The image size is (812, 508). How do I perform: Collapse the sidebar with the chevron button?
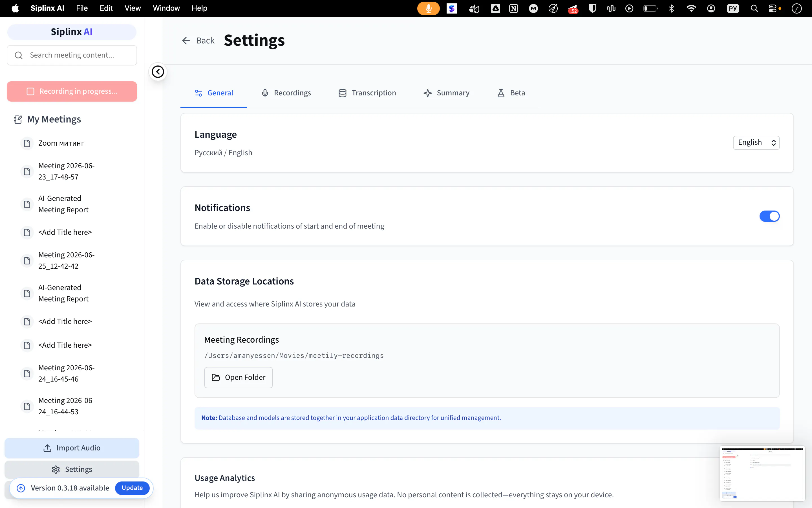click(x=158, y=72)
